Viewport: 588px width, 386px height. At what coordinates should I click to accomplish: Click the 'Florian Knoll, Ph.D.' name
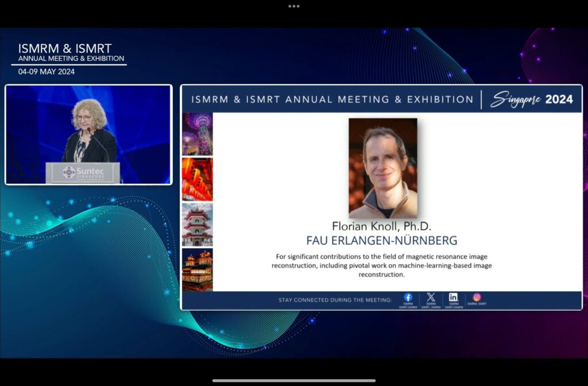(x=382, y=226)
